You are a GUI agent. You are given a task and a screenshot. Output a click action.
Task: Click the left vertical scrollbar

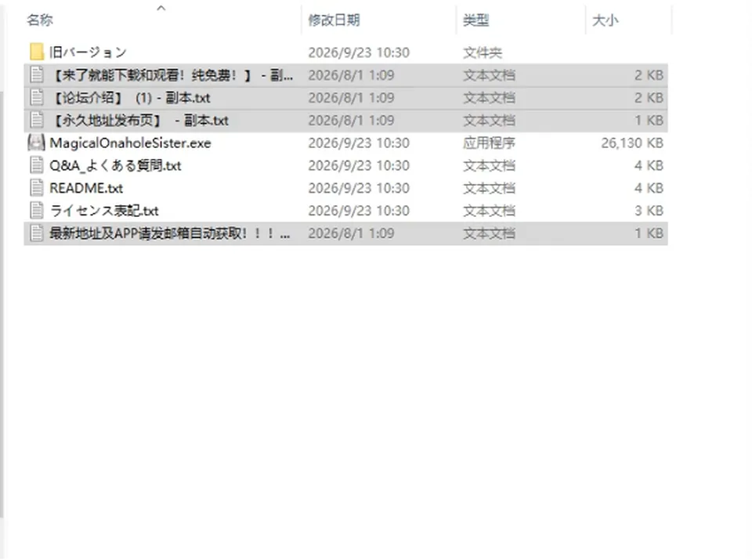click(x=2, y=305)
